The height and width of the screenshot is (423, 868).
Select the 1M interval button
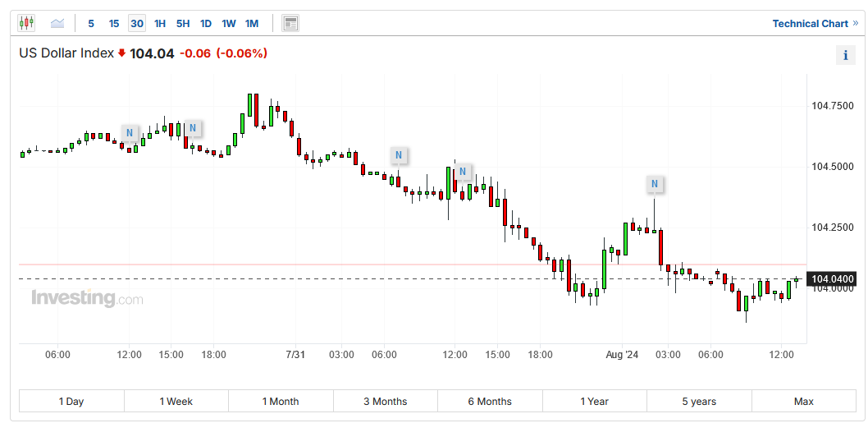coord(252,24)
